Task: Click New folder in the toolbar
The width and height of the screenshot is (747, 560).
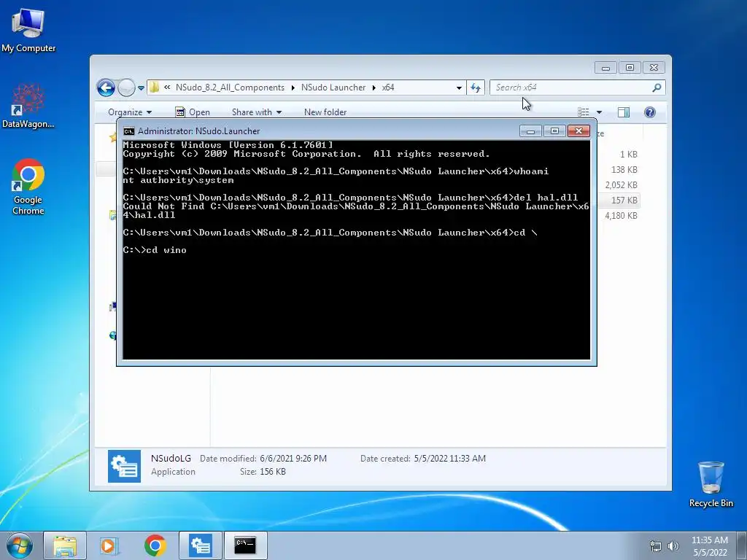Action: point(325,112)
